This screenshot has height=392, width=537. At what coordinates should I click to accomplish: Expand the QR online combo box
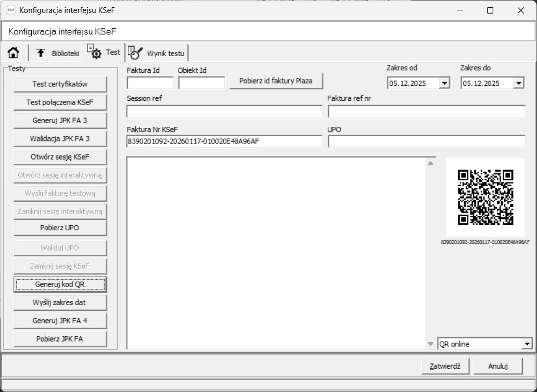point(527,344)
